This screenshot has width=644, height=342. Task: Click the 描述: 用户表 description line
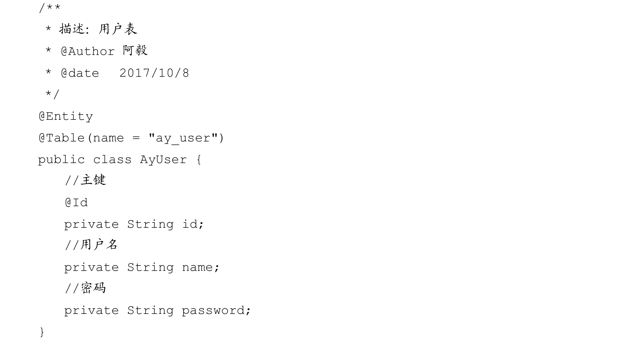click(98, 29)
